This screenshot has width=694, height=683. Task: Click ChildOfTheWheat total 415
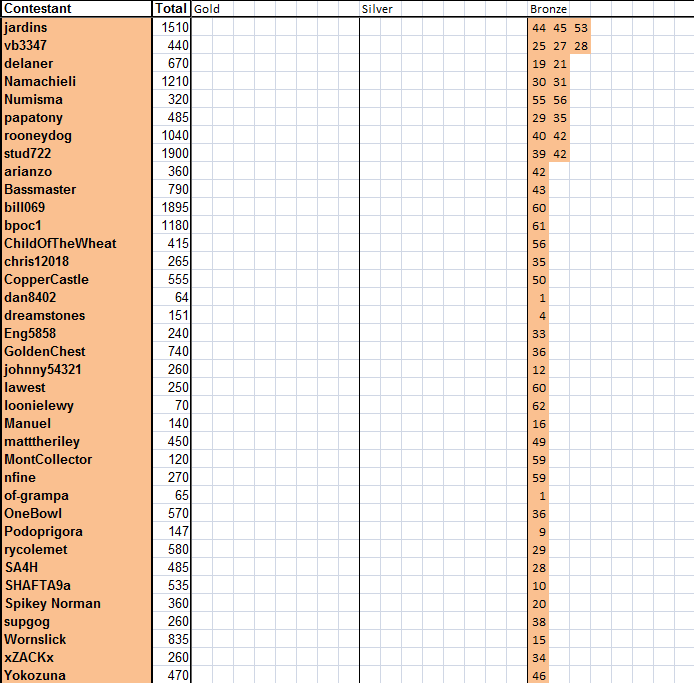(171, 243)
